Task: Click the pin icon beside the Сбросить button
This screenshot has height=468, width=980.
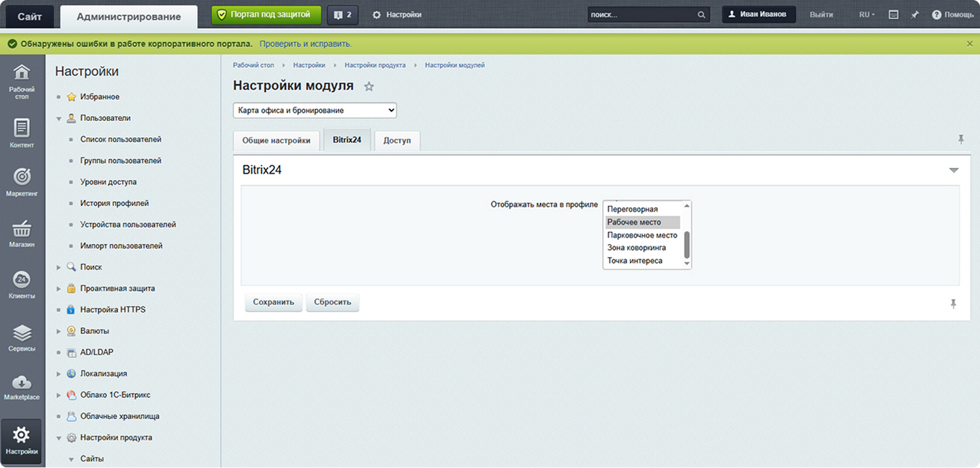Action: click(x=953, y=304)
